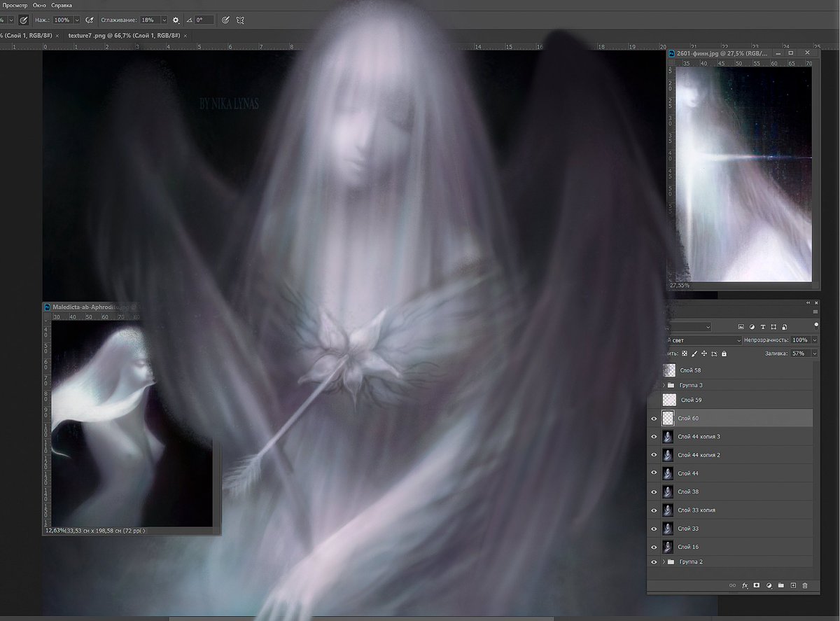The height and width of the screenshot is (621, 840).
Task: Open the Справка menu
Action: click(x=62, y=5)
